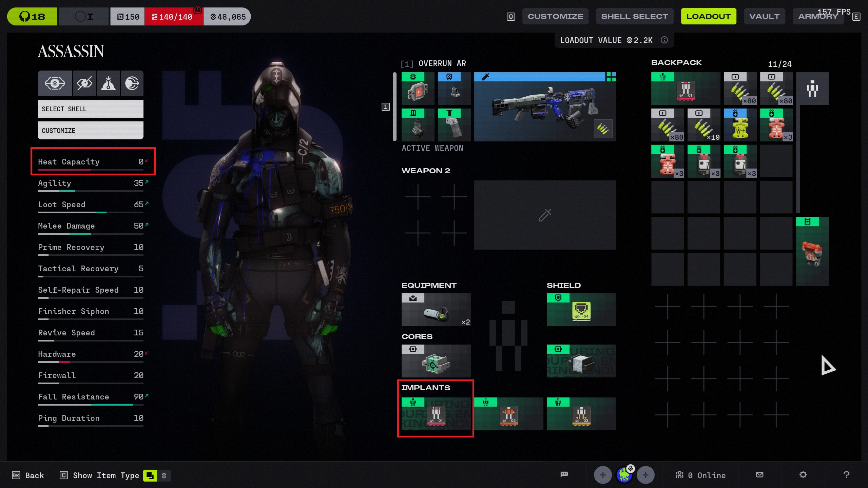
Task: Toggle Show Item Type to value view
Action: point(164,475)
